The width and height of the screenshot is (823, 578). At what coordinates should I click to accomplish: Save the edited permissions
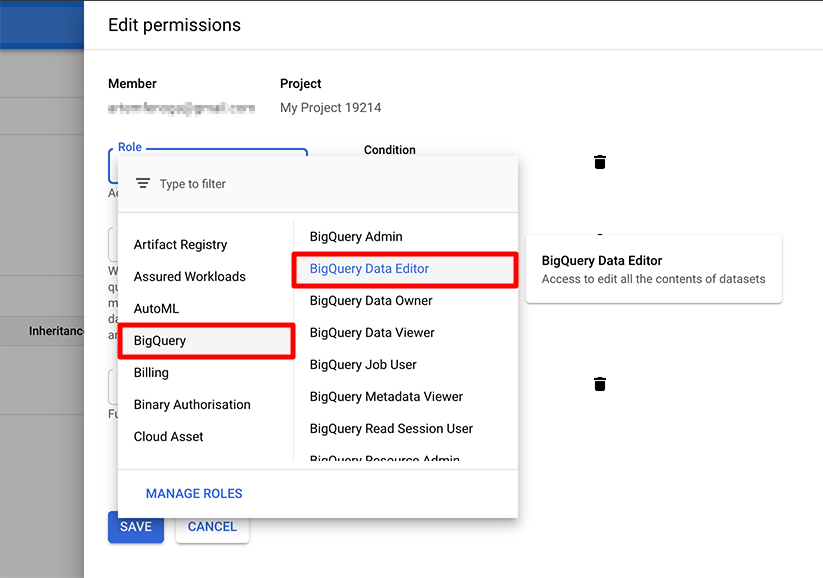click(135, 527)
